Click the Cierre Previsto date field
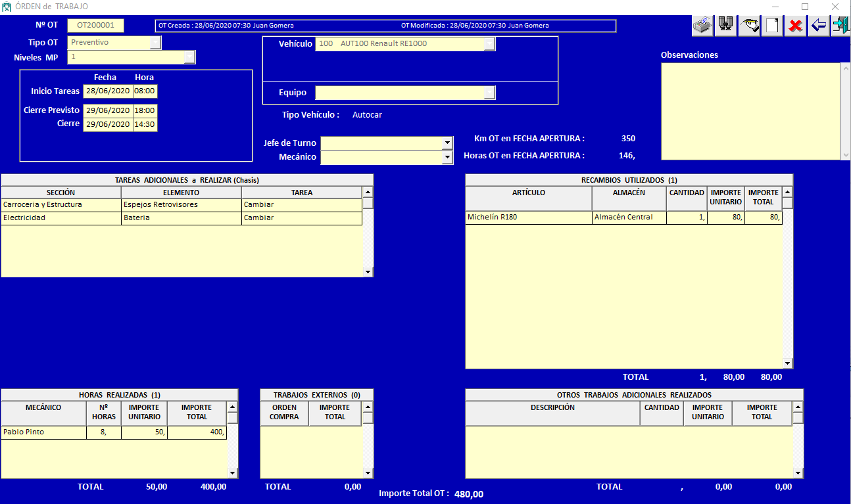 (108, 111)
